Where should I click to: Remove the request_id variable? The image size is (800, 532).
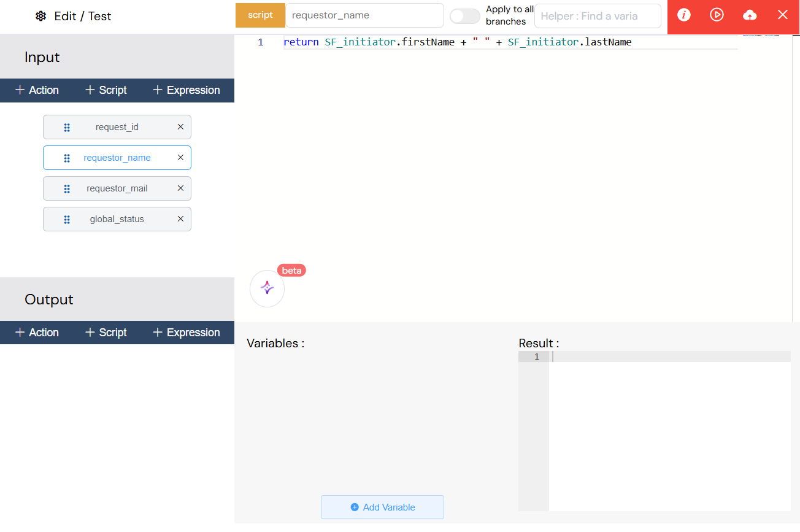point(180,127)
